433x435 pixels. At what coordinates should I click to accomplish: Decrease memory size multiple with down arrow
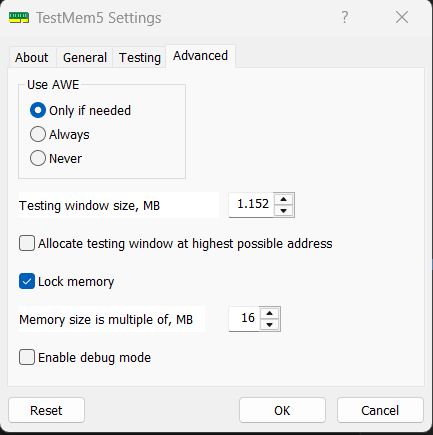[x=270, y=324]
